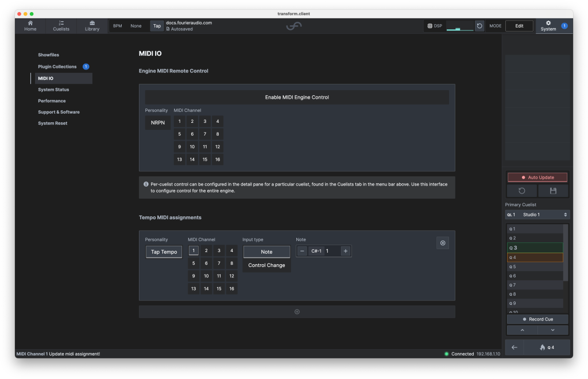Add a new tempo MIDI assignment row
The width and height of the screenshot is (588, 379).
(297, 312)
